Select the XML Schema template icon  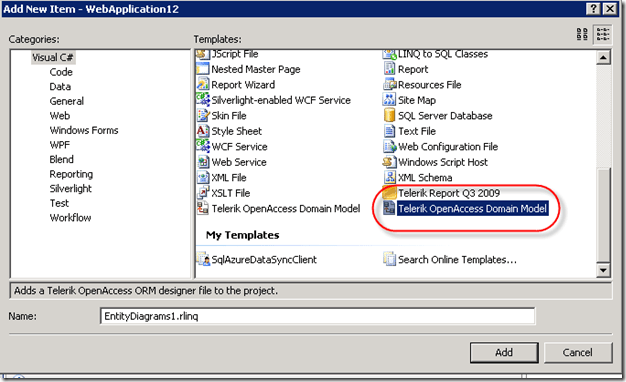[389, 177]
